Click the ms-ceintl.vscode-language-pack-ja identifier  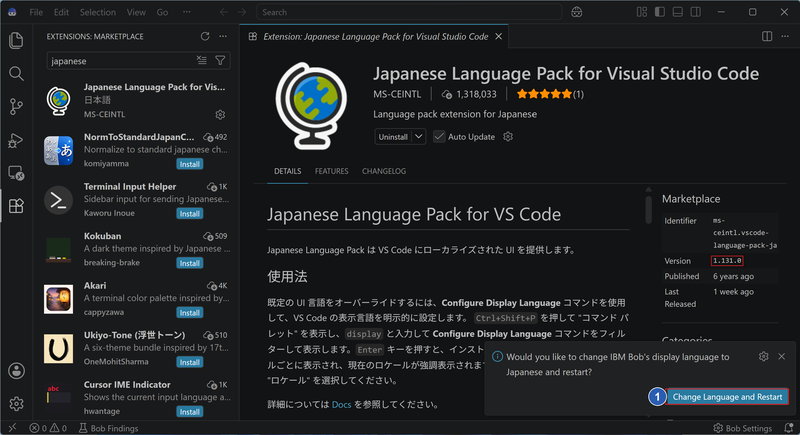point(745,233)
